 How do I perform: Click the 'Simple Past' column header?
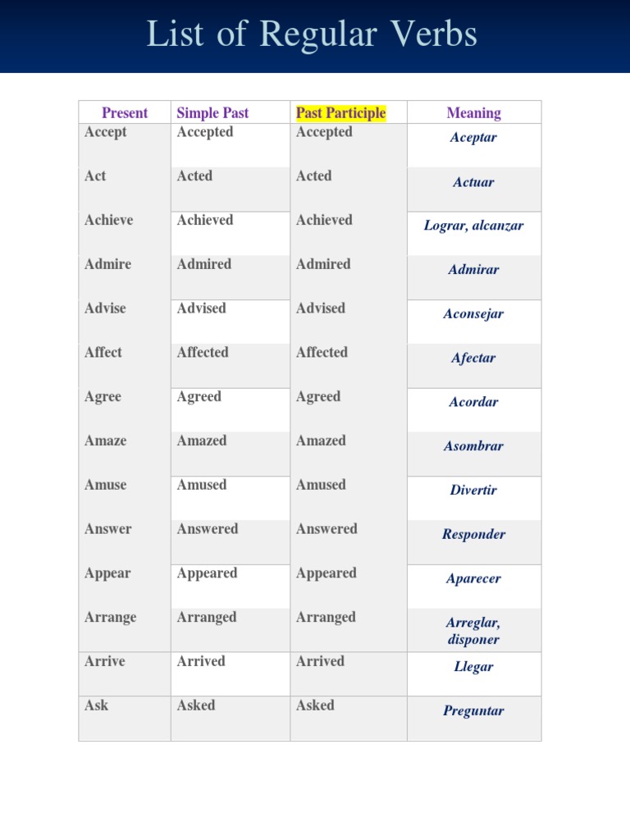(212, 113)
